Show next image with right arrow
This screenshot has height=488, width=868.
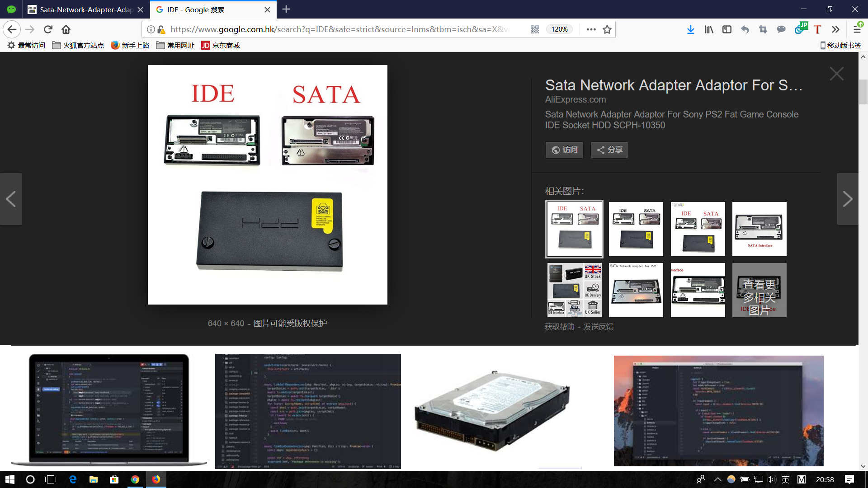(848, 199)
